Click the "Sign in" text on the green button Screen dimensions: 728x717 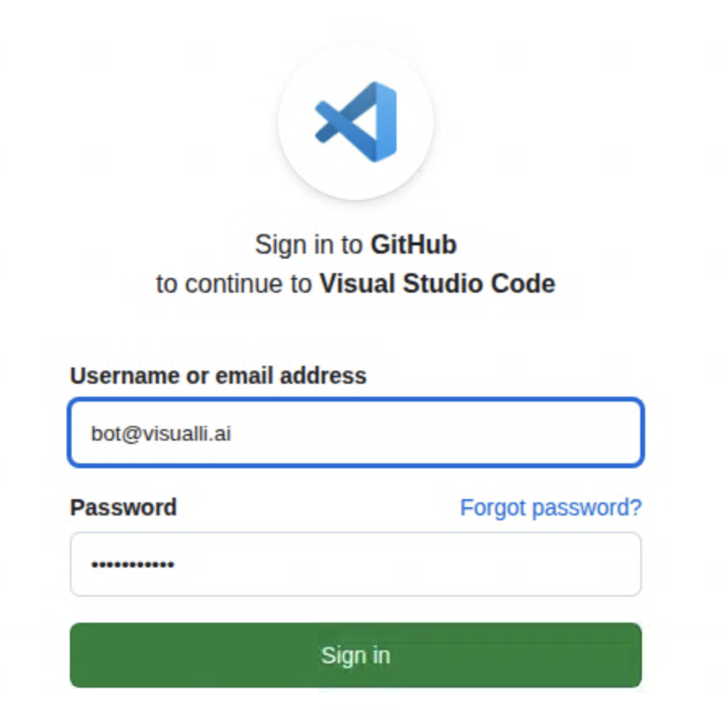point(355,655)
